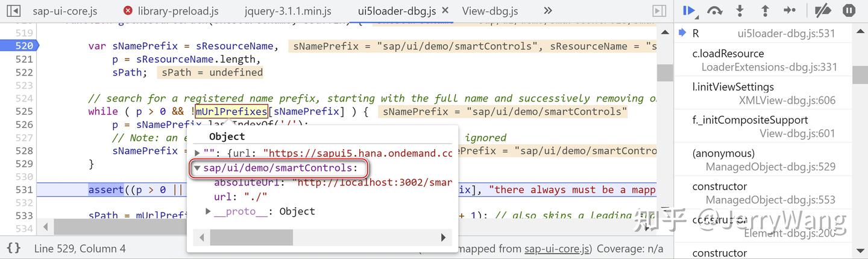Viewport: 868px width, 259px height.
Task: Toggle the file navigator sidebar
Action: (13, 11)
